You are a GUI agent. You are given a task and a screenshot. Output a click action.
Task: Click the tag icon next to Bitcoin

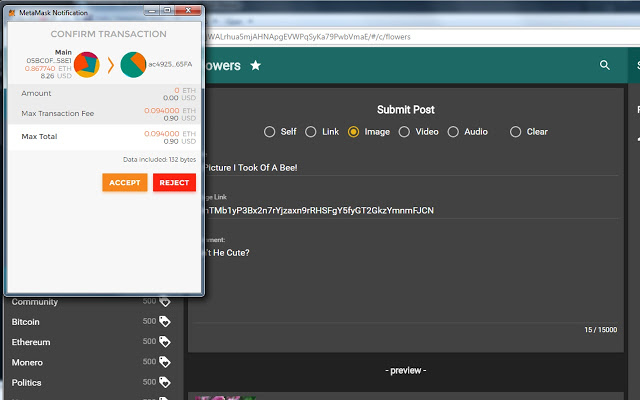click(x=165, y=322)
